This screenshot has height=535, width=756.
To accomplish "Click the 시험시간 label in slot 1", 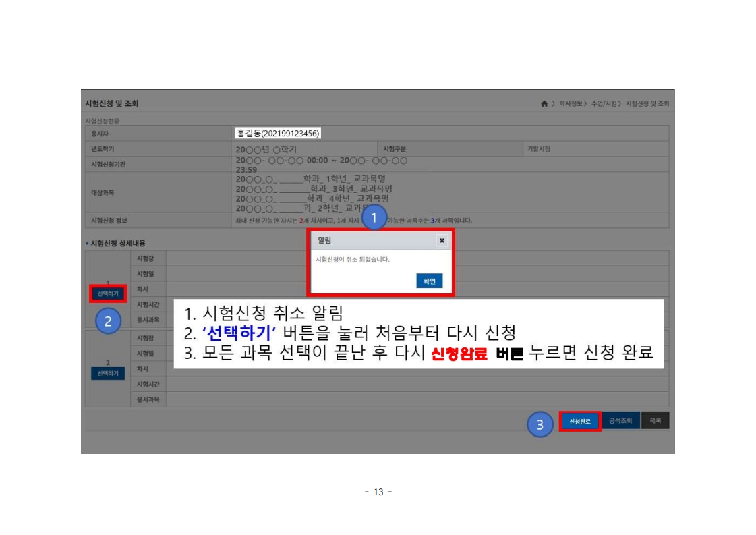I will 148,305.
